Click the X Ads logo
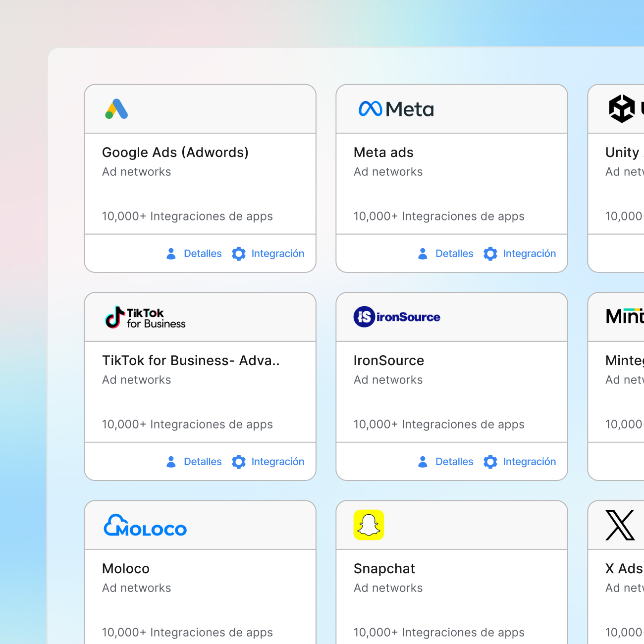The width and height of the screenshot is (644, 644). coord(620,525)
